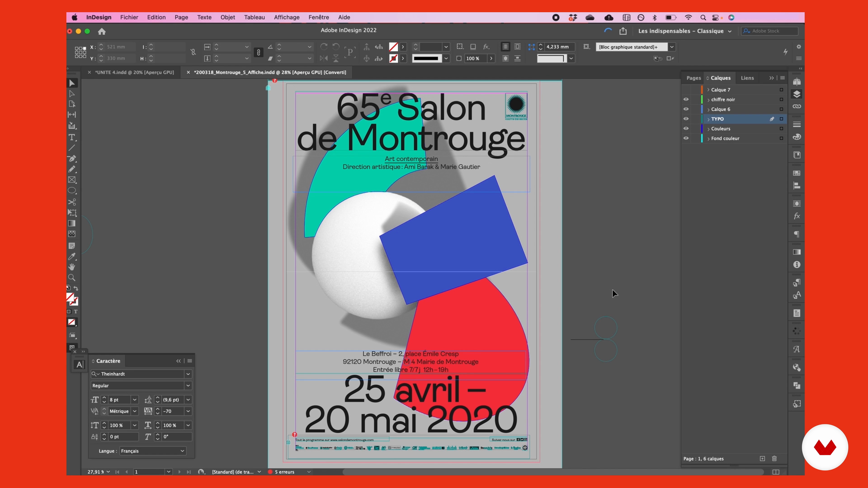Image resolution: width=868 pixels, height=488 pixels.
Task: Select the Pen tool
Action: click(72, 159)
